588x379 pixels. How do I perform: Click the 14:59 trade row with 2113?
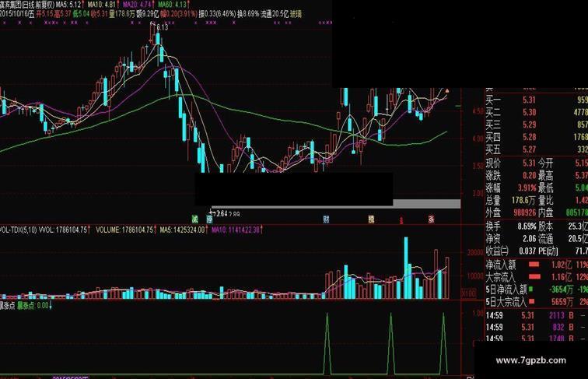pyautogui.click(x=537, y=316)
